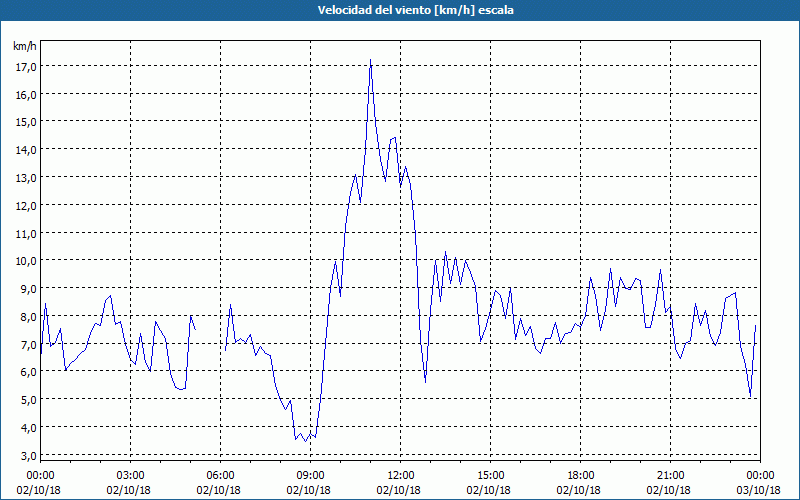This screenshot has width=800, height=500.
Task: Click the lowest wind point near 09:00
Action: pyautogui.click(x=305, y=441)
